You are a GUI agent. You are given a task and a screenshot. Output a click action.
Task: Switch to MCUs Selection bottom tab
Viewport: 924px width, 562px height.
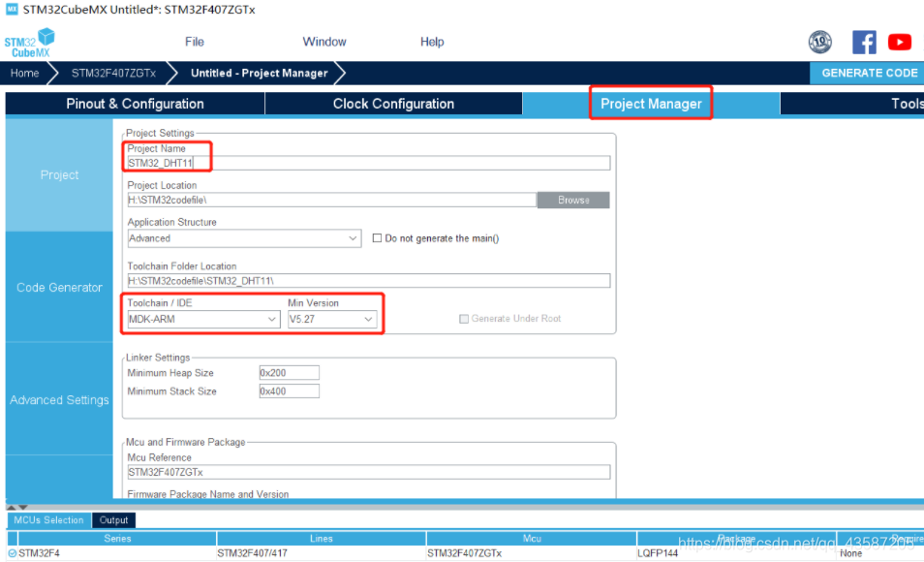(x=48, y=520)
